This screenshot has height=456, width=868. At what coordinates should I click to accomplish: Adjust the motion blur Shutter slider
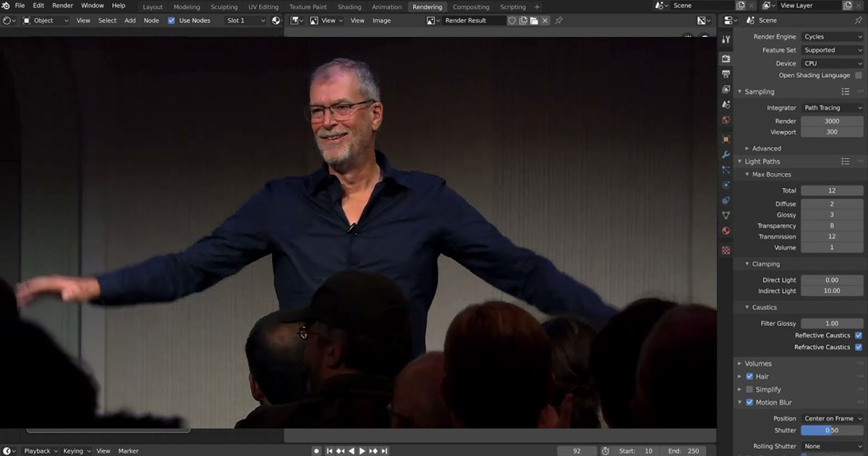[832, 431]
